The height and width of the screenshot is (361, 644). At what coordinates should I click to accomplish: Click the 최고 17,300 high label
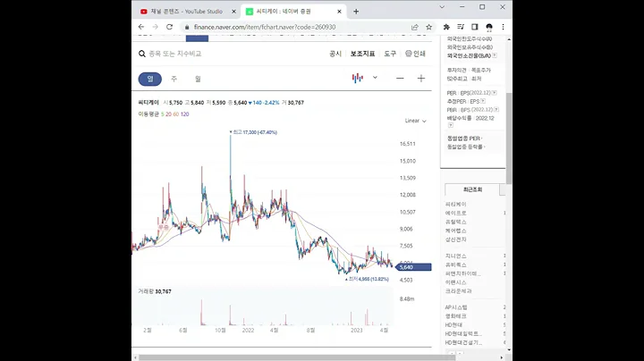253,132
